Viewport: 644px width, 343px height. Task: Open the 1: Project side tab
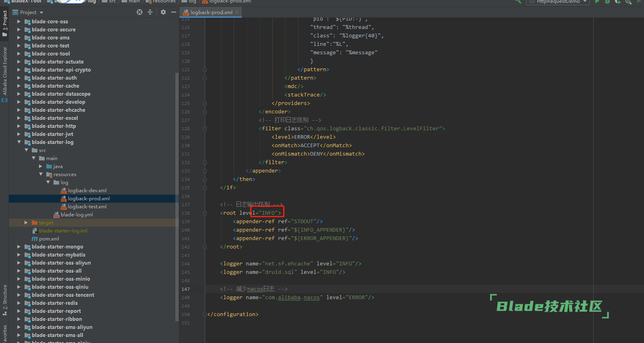click(x=4, y=23)
